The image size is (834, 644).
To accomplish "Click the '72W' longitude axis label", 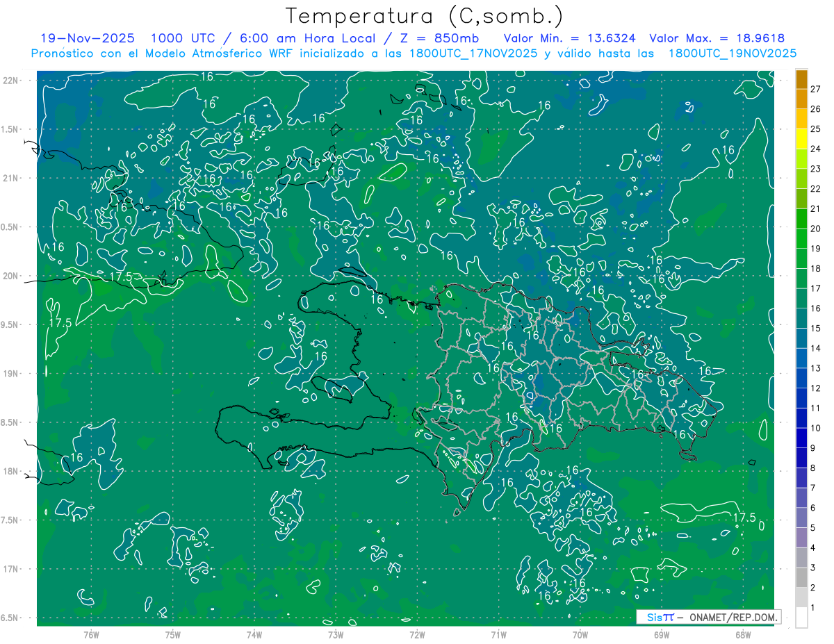I will click(x=417, y=634).
